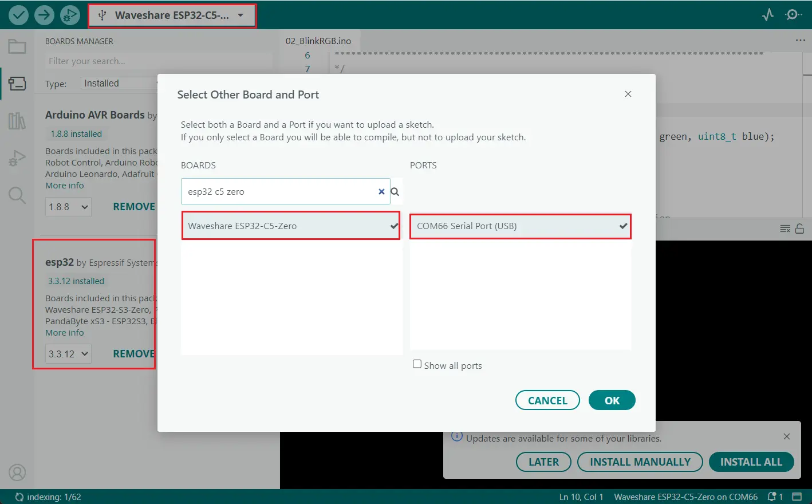Click LATER on the updates notification
The image size is (812, 504).
pos(543,462)
